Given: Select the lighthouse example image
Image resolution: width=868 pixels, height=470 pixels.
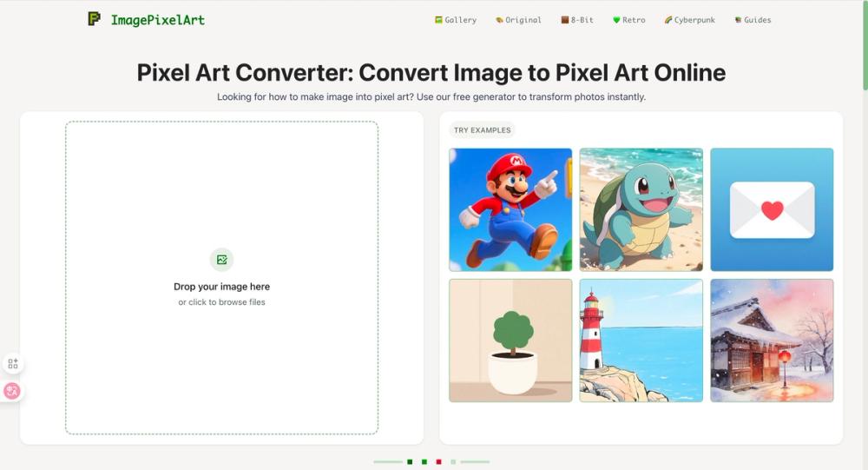Looking at the screenshot, I should pos(641,341).
